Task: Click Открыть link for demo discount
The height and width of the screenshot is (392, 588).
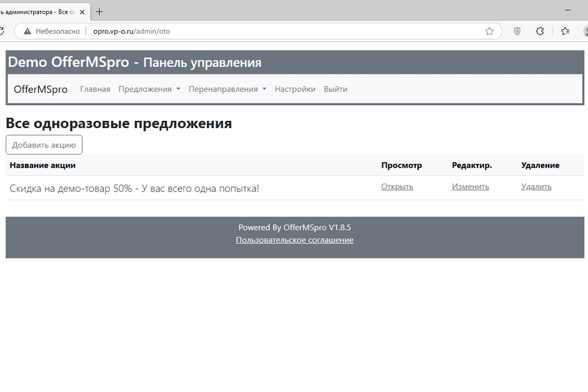Action: (397, 186)
